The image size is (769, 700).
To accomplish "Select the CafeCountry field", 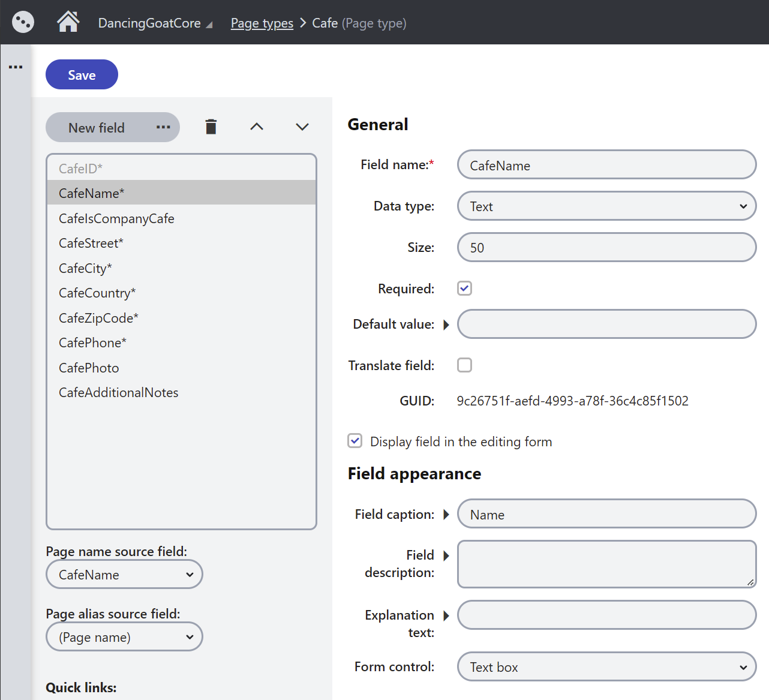I will click(181, 292).
